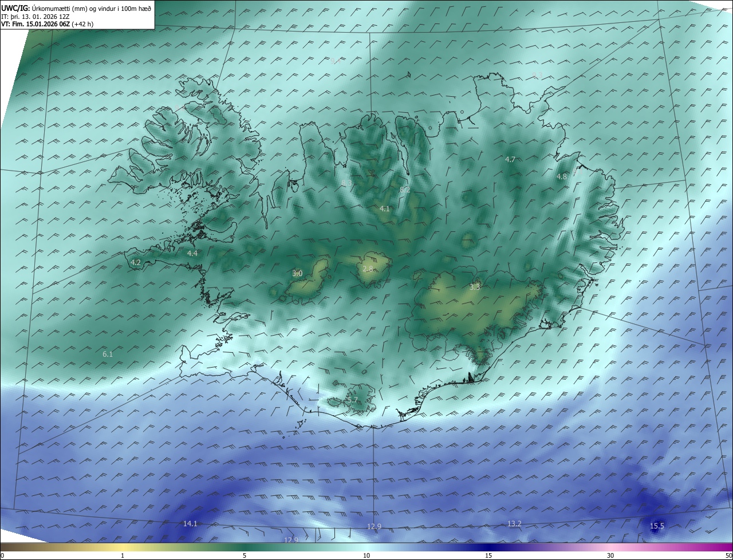Click the 3.0 value on Langjökull glacier
This screenshot has width=733, height=560.
click(297, 273)
